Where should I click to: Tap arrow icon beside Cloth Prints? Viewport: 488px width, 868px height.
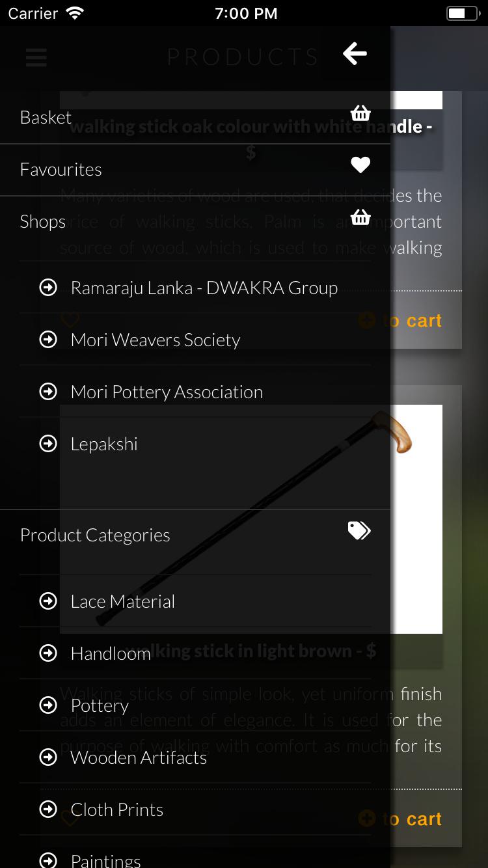coord(48,809)
